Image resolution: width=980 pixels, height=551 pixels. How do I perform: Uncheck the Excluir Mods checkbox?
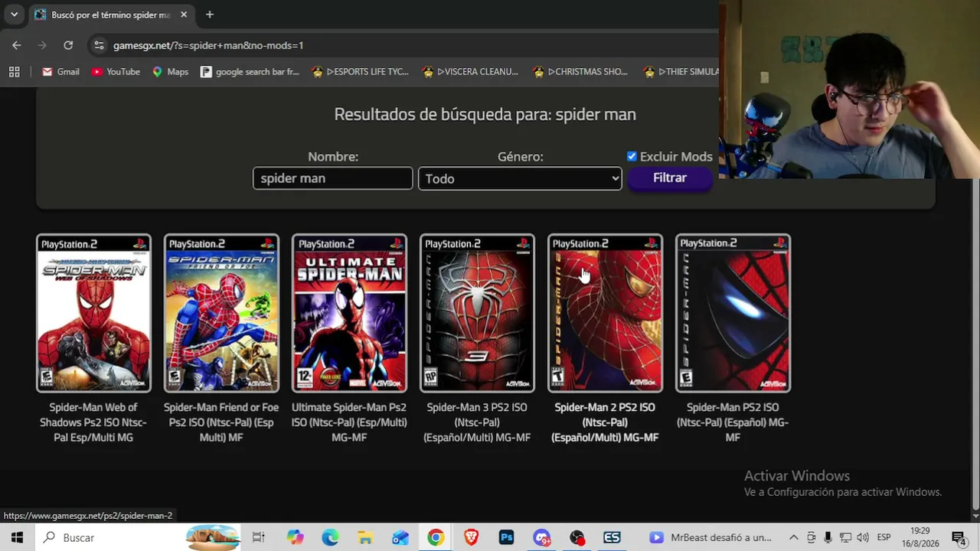632,156
